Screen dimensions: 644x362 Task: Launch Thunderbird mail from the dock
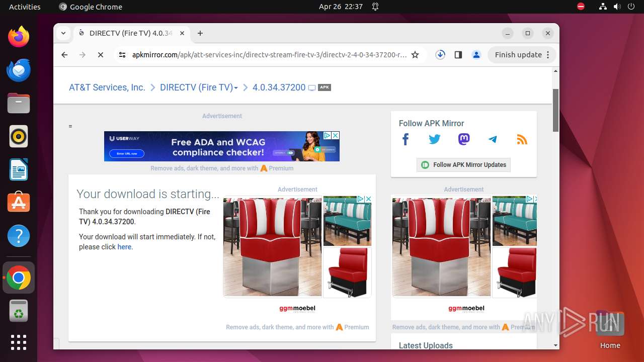point(19,70)
